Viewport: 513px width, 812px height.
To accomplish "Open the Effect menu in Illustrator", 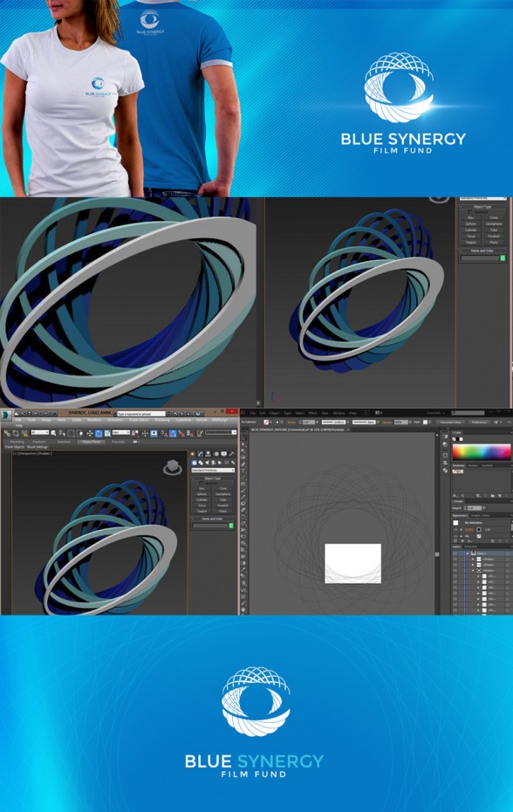I will (312, 413).
